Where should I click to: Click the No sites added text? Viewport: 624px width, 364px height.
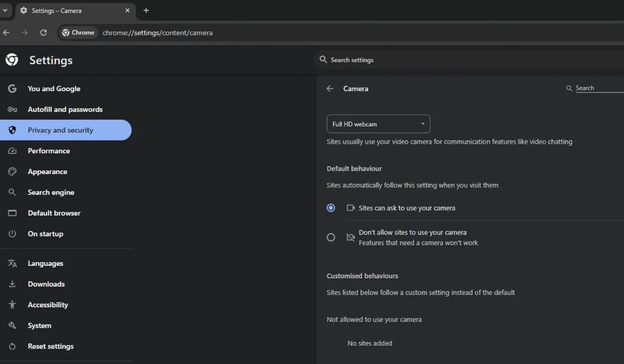370,343
